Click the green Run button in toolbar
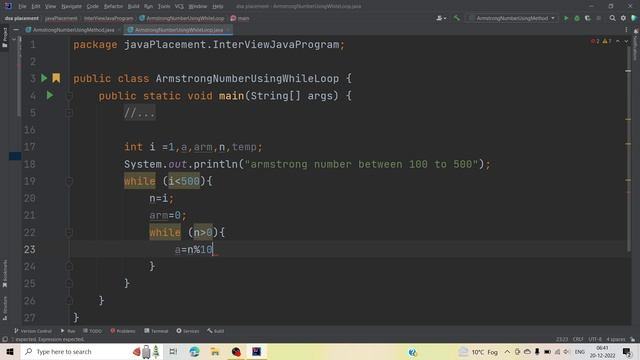The width and height of the screenshot is (640, 360). 566,18
